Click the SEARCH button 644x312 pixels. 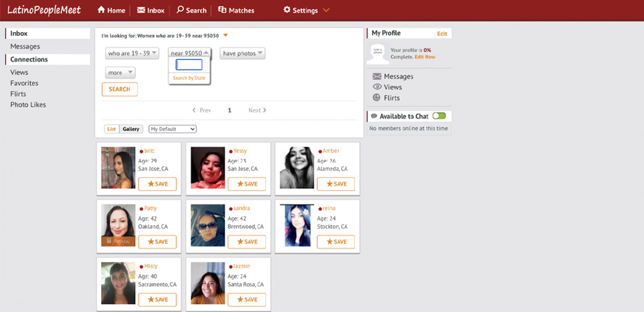pyautogui.click(x=120, y=89)
